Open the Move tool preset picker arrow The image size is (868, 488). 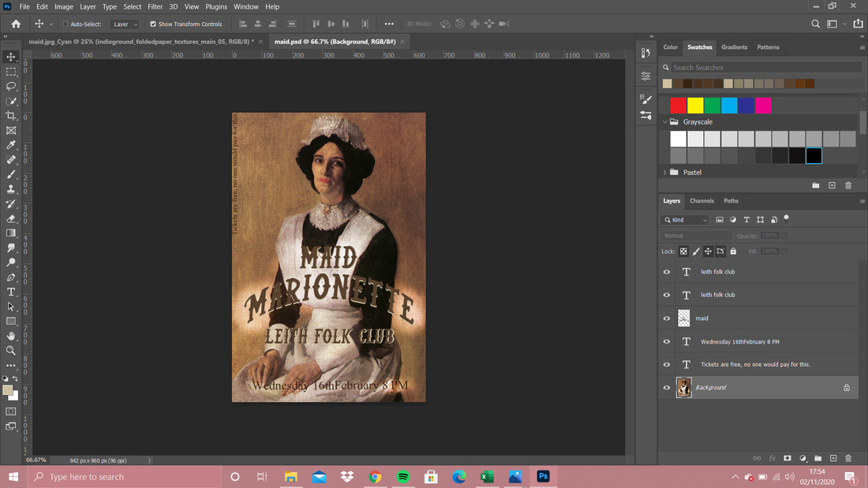(51, 24)
